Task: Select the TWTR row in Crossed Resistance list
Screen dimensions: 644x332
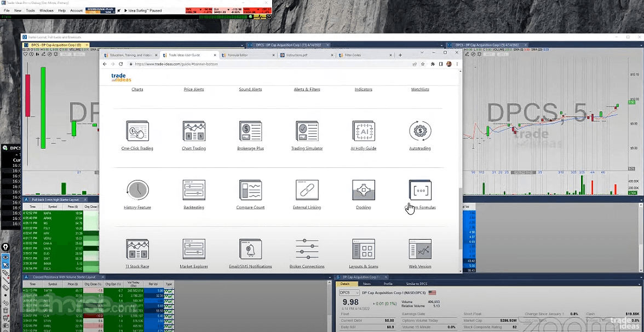Action: tap(99, 290)
